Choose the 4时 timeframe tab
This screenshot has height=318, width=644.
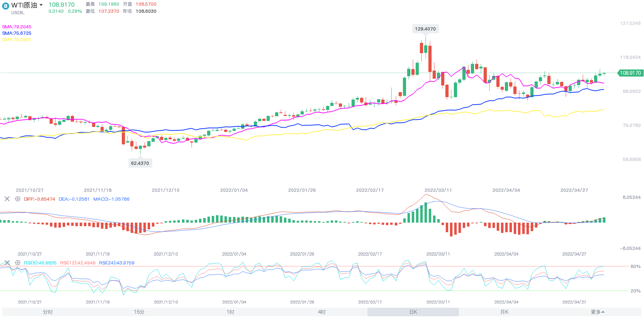point(322,312)
